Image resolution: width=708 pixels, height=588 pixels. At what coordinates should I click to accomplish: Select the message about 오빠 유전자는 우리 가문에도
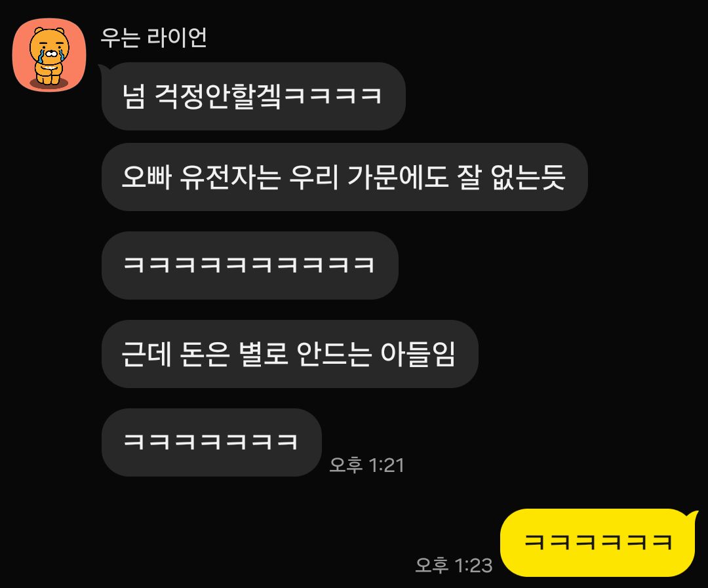point(345,177)
